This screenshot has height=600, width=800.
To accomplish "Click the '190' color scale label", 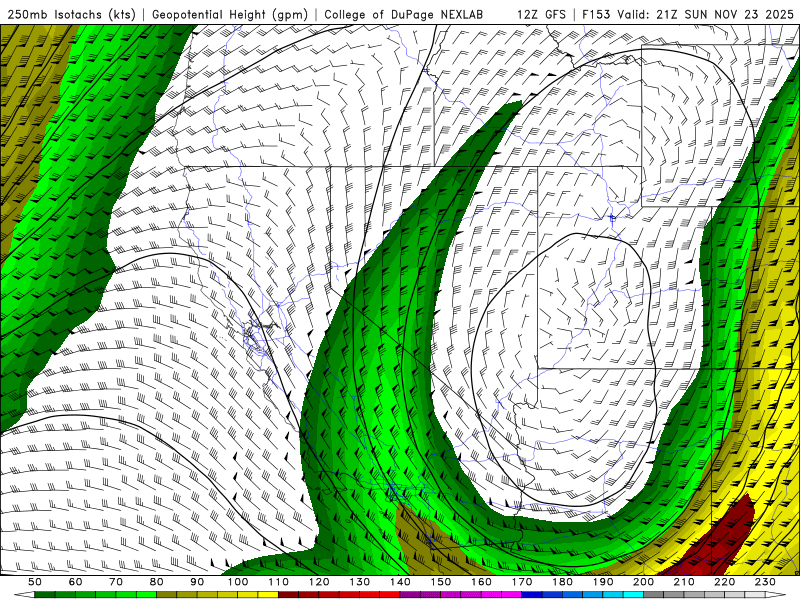I will pos(603,582).
